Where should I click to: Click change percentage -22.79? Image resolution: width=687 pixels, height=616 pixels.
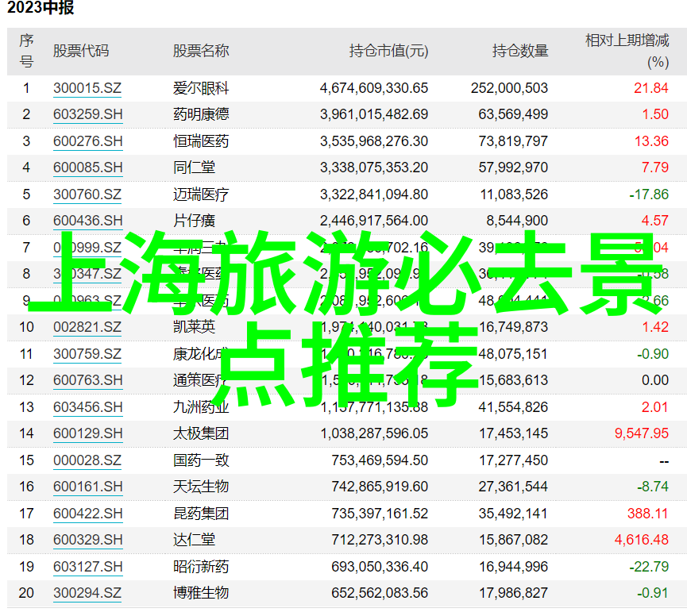[x=649, y=567]
